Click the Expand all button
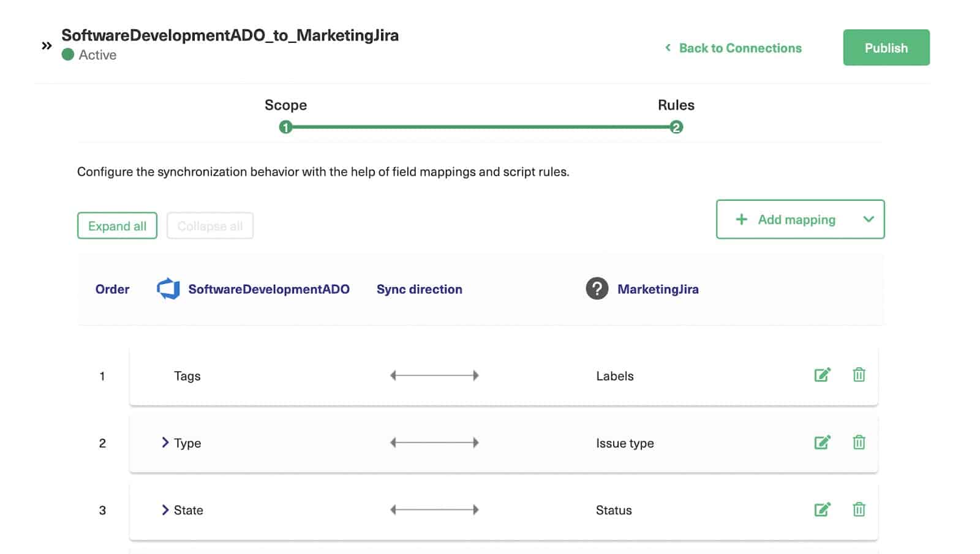Viewport: 980px width, 554px height. coord(117,225)
